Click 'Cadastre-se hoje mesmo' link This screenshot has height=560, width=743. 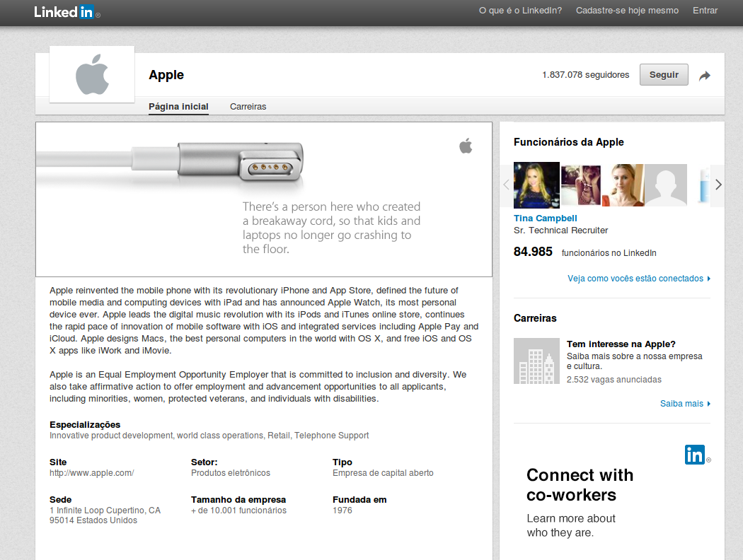(x=628, y=11)
